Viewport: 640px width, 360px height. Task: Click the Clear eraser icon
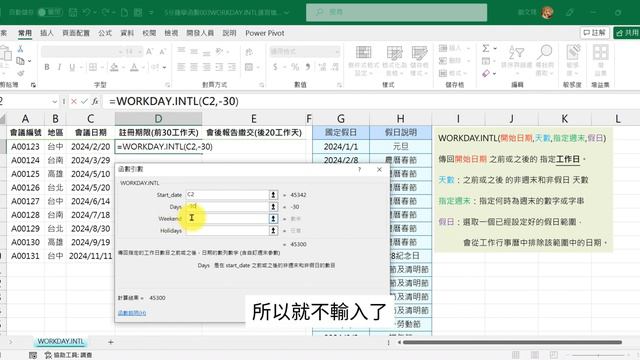tap(486, 74)
